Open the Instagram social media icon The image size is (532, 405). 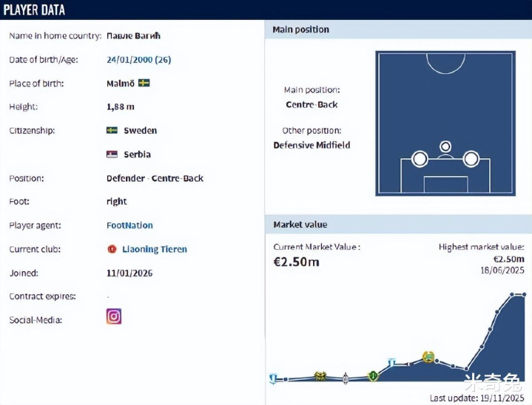pos(114,316)
